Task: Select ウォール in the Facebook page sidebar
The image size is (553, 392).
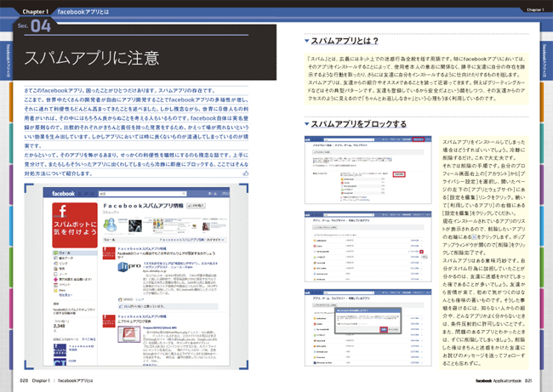Action: pyautogui.click(x=65, y=253)
